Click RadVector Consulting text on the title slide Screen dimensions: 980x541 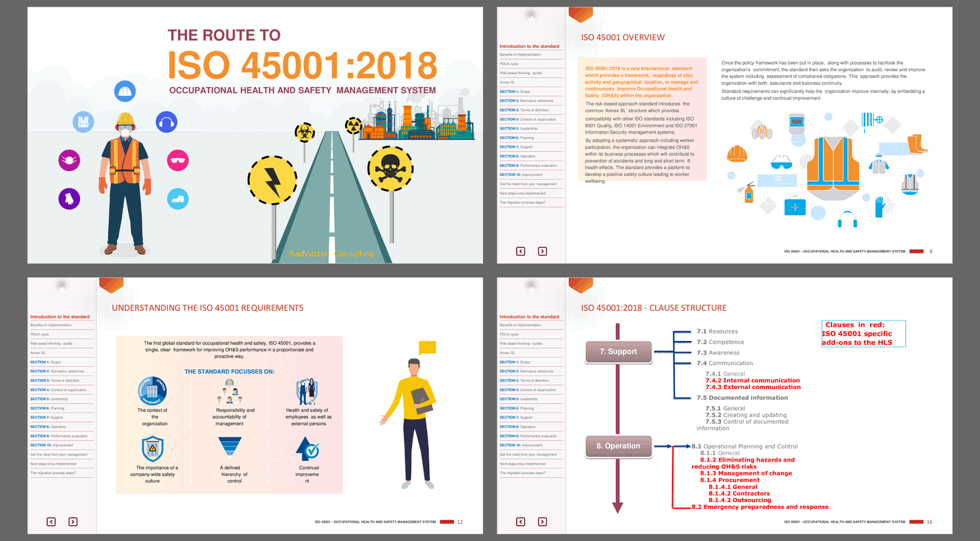click(x=331, y=253)
